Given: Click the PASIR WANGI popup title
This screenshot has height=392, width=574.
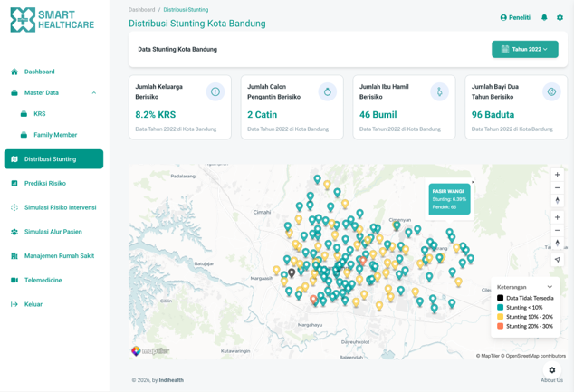Looking at the screenshot, I should (x=448, y=191).
